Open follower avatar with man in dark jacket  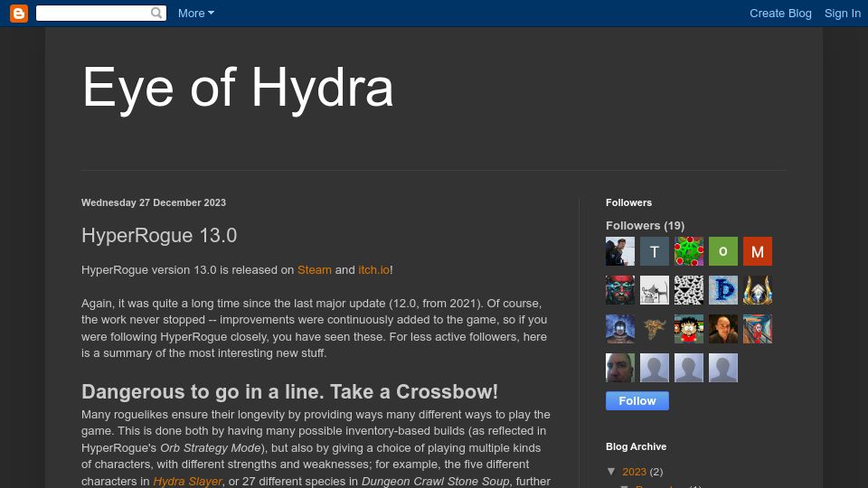[620, 251]
